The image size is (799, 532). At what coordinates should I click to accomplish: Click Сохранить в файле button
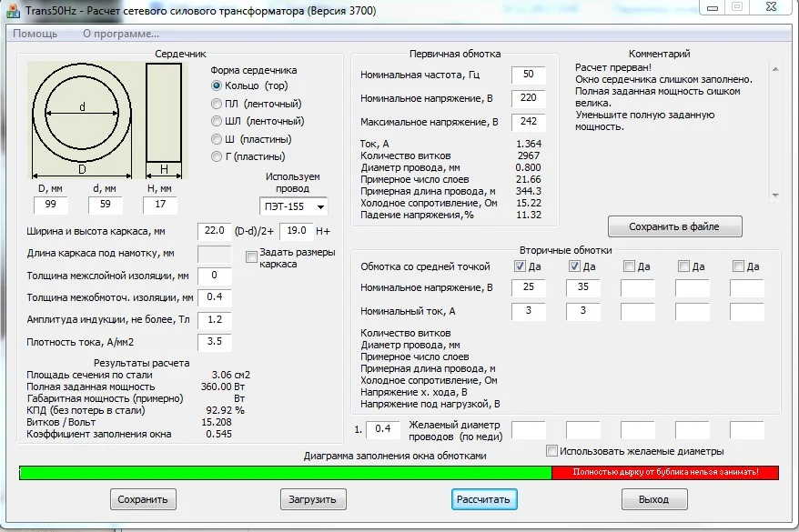click(674, 226)
